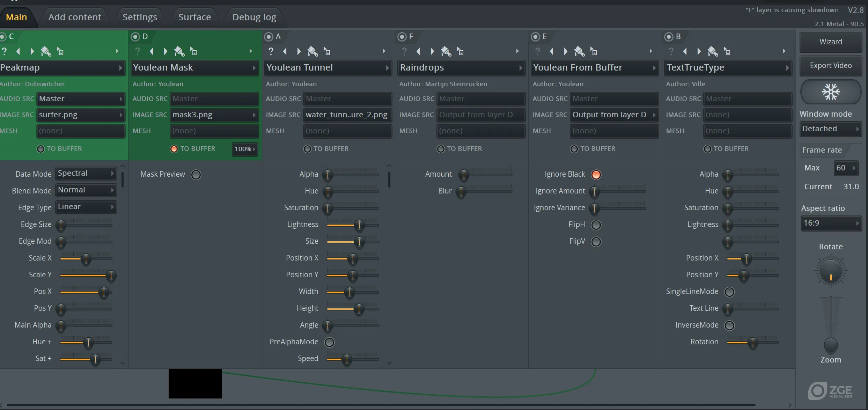
Task: Open the Max frame rate 60 selector
Action: 846,168
